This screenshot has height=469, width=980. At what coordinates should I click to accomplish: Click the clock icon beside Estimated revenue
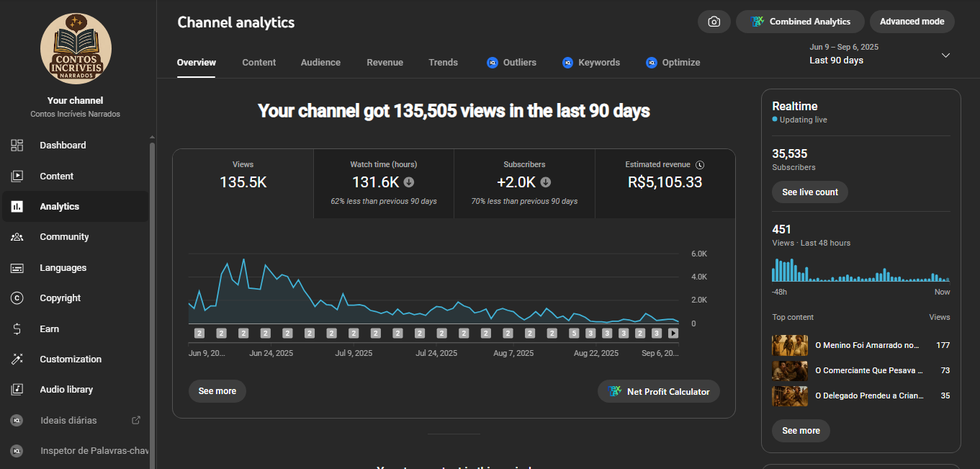(700, 165)
